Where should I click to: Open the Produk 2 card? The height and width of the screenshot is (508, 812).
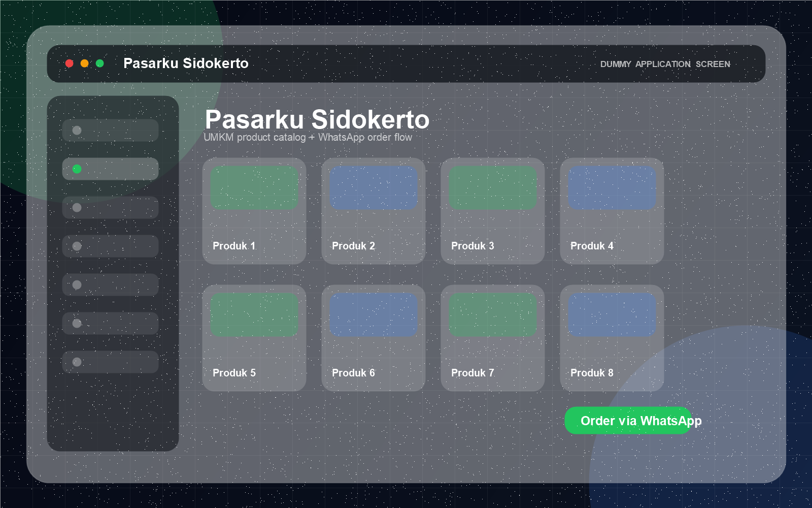pyautogui.click(x=374, y=211)
